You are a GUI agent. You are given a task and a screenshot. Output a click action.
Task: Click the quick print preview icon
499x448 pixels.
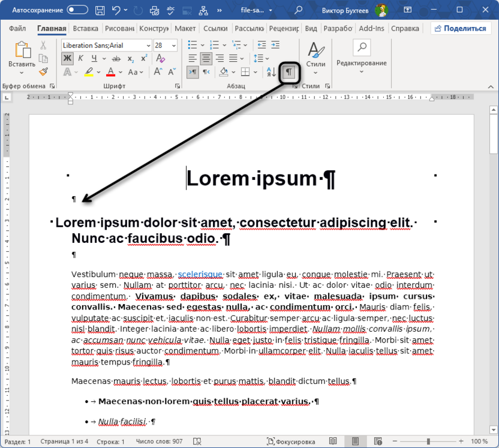click(154, 11)
